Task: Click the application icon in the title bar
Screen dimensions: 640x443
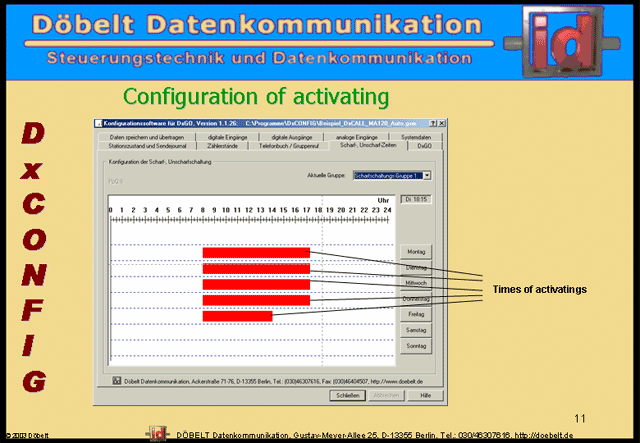Action: tap(98, 123)
